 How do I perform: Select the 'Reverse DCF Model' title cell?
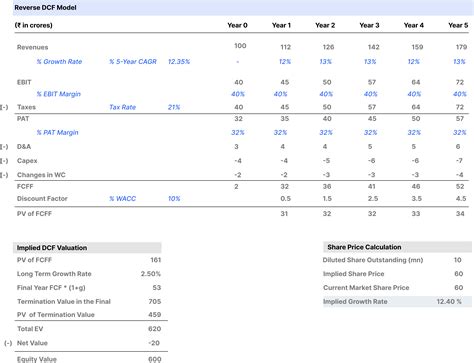pos(45,7)
